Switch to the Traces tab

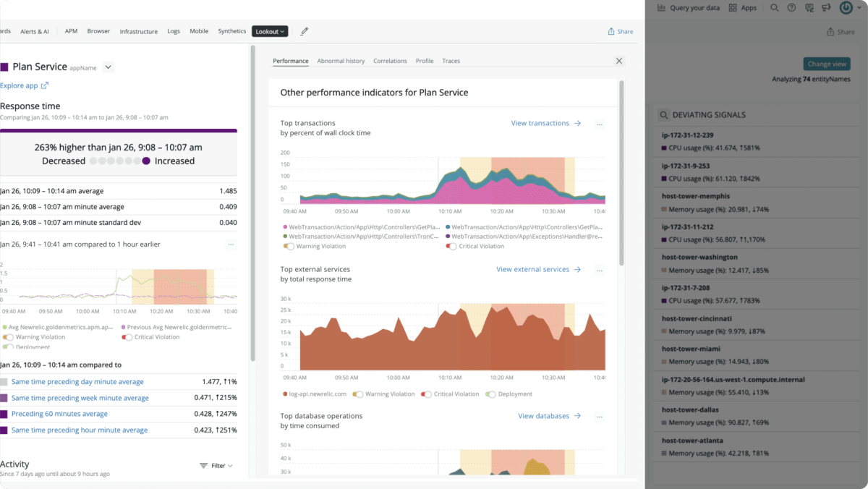click(451, 61)
